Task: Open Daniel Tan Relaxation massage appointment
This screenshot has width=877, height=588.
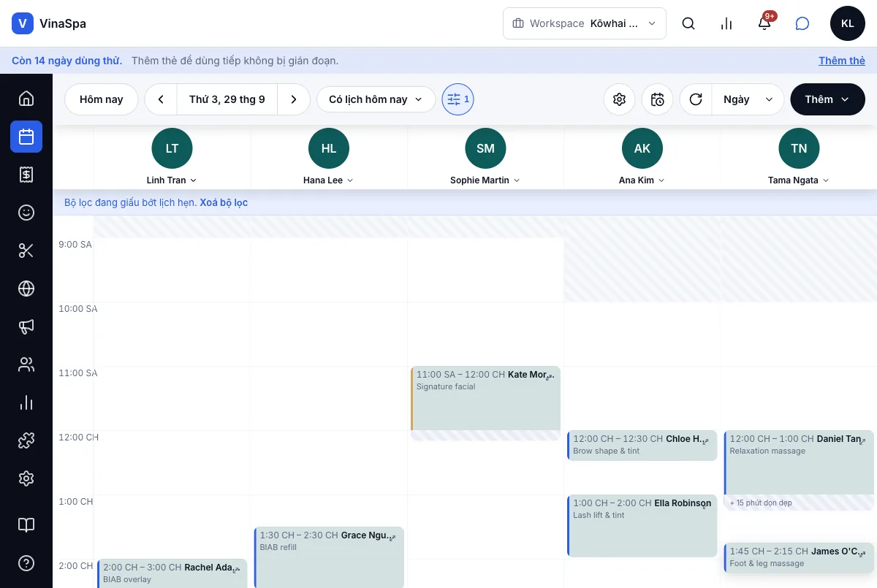Action: tap(799, 462)
